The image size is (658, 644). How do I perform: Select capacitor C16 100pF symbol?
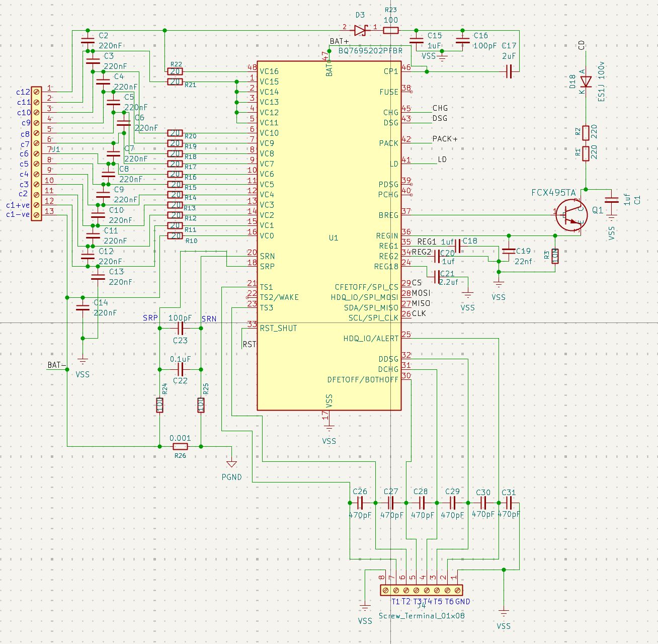click(462, 40)
